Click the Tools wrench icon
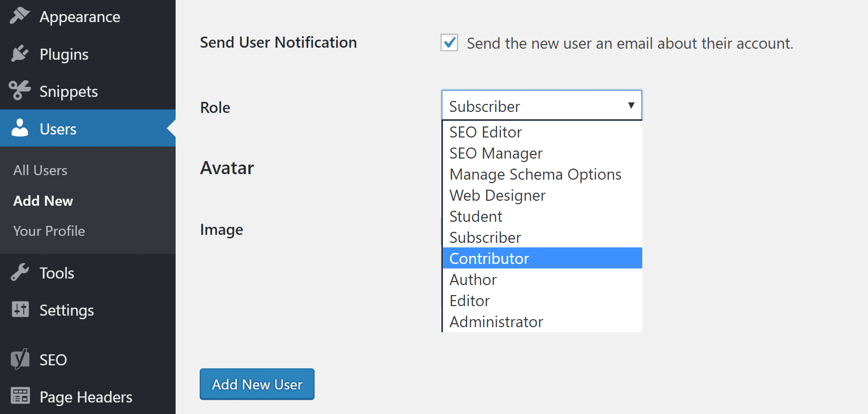The image size is (868, 414). [20, 272]
